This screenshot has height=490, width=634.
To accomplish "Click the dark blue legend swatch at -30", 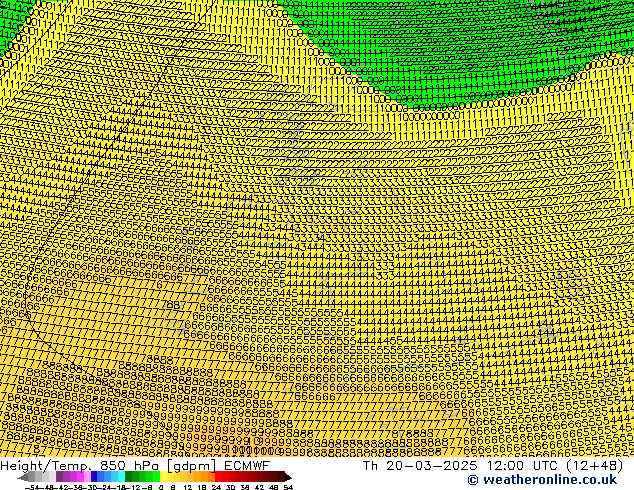I will click(x=94, y=476).
